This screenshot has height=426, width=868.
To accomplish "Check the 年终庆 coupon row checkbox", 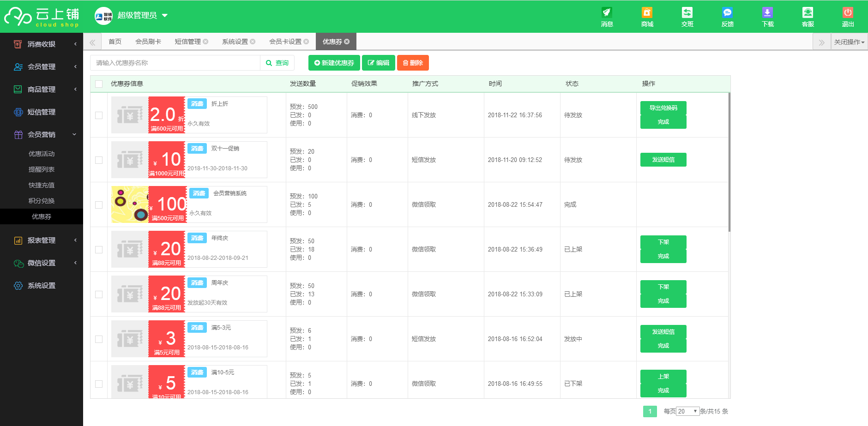I will tap(99, 250).
